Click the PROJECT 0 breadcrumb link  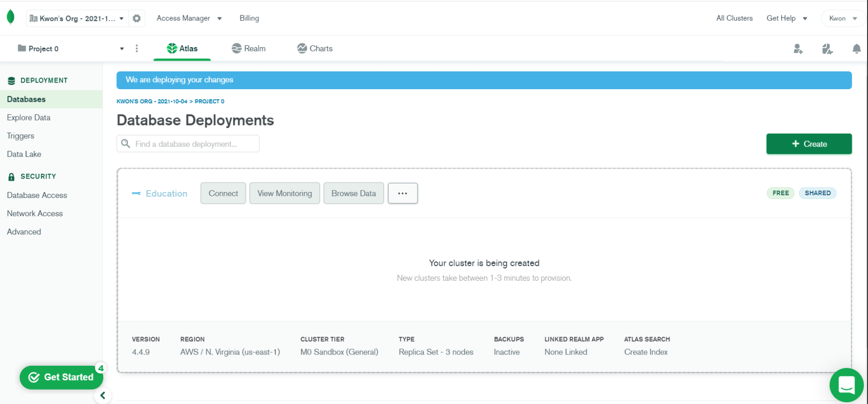pyautogui.click(x=209, y=101)
